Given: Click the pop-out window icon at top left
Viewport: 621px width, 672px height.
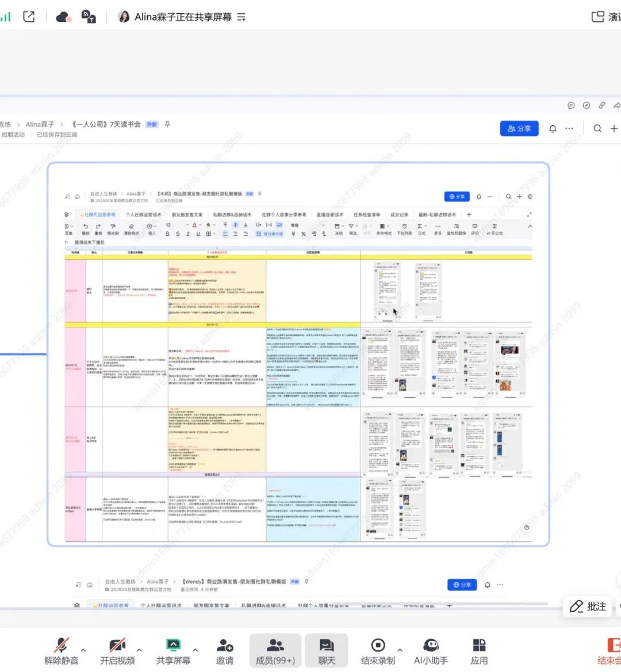Looking at the screenshot, I should click(29, 17).
